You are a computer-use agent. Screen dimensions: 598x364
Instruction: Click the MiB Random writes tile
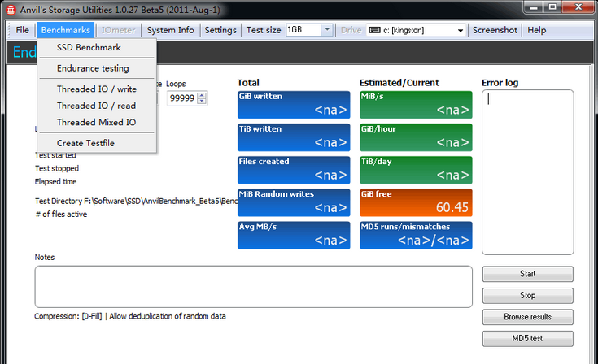tap(294, 202)
